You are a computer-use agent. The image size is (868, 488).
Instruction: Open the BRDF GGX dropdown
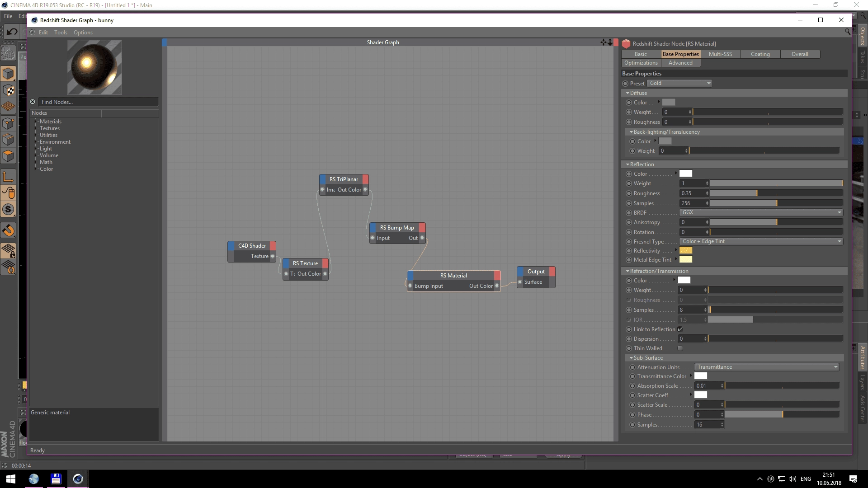pos(761,212)
